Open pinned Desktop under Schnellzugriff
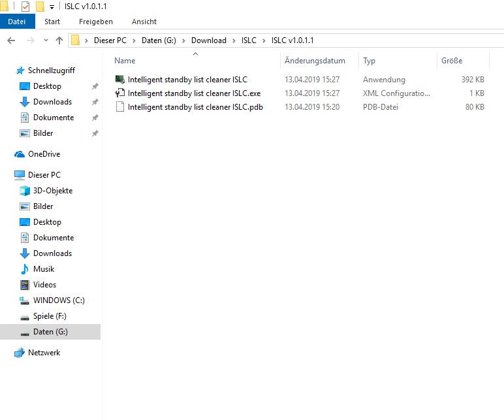 point(47,86)
